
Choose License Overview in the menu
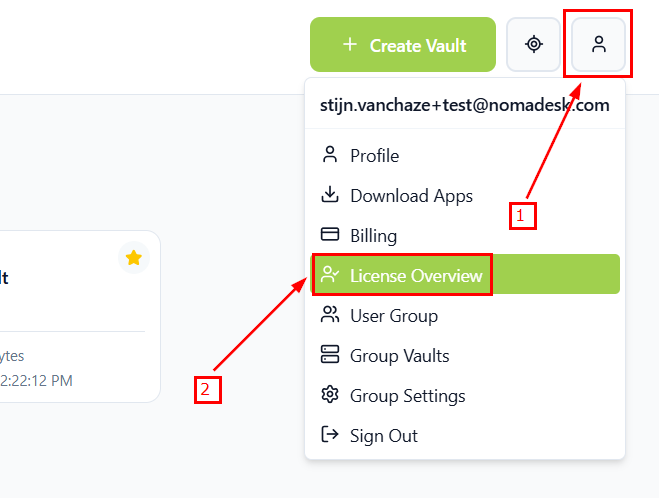(415, 276)
